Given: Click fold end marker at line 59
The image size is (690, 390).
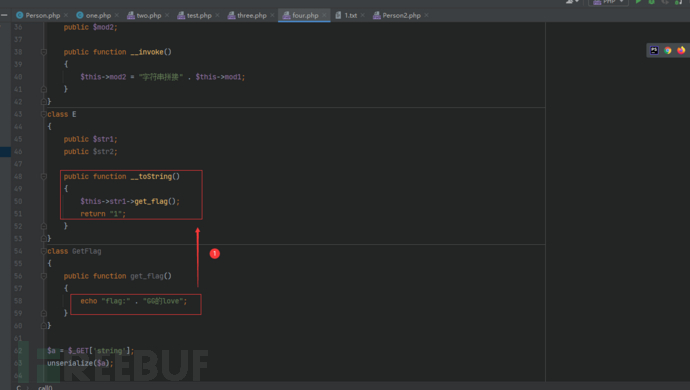Looking at the screenshot, I should [44, 313].
